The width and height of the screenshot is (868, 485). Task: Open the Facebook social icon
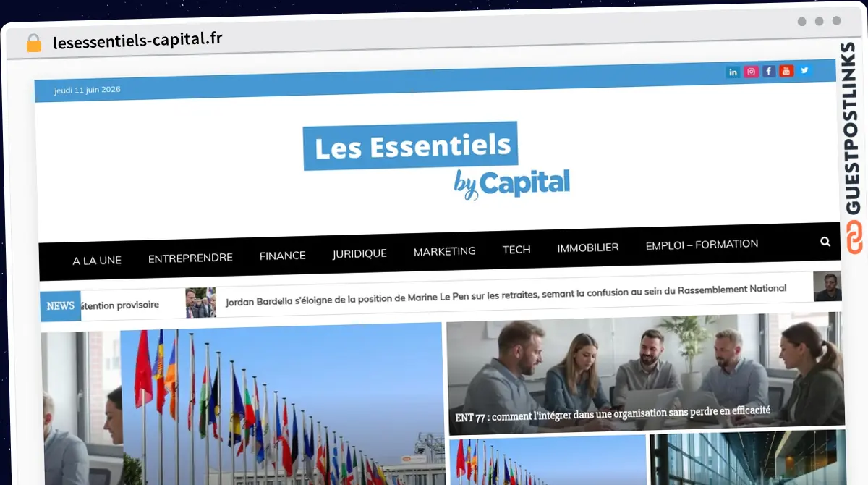click(x=769, y=71)
